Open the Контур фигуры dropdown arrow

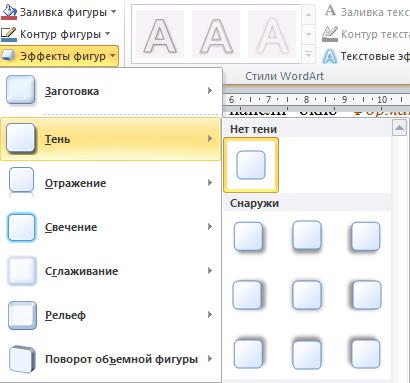(107, 34)
